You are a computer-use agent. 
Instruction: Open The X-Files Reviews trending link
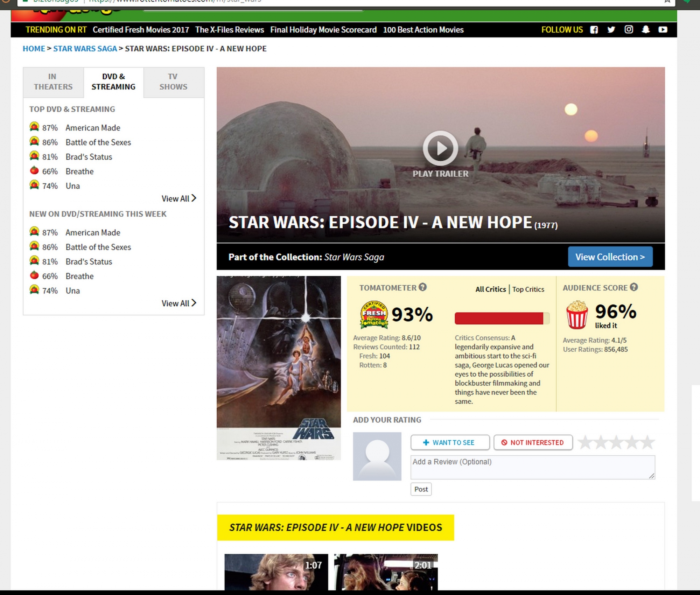pyautogui.click(x=230, y=30)
